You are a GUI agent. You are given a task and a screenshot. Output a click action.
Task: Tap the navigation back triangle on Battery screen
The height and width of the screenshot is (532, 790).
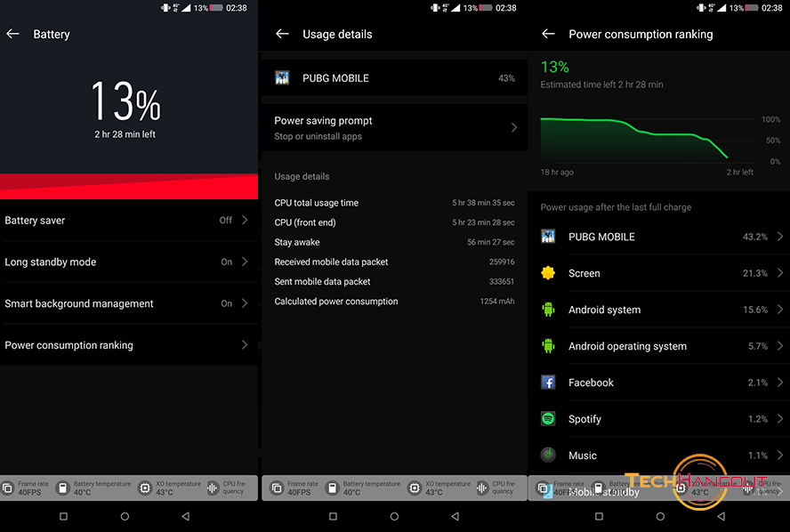pyautogui.click(x=185, y=516)
